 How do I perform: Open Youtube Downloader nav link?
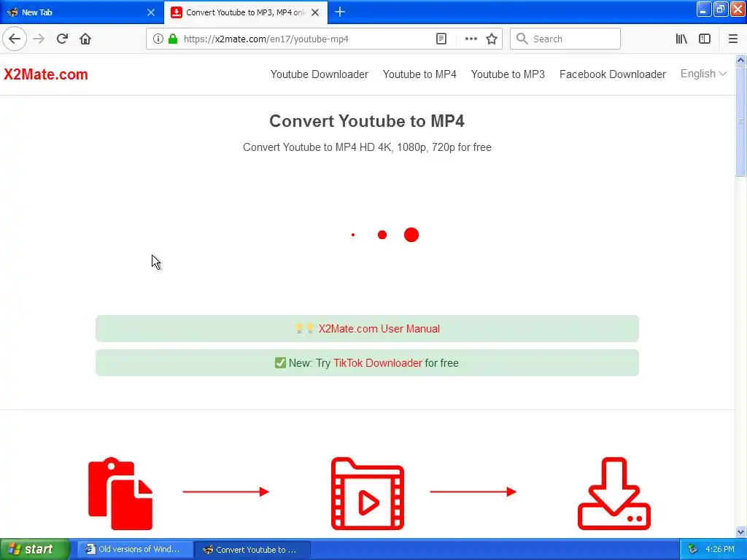click(320, 74)
